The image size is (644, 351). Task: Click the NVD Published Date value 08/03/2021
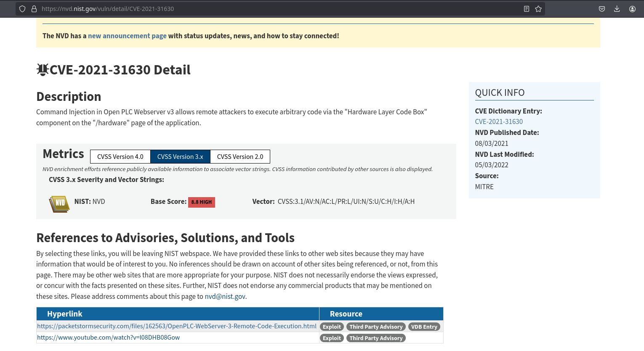(492, 144)
